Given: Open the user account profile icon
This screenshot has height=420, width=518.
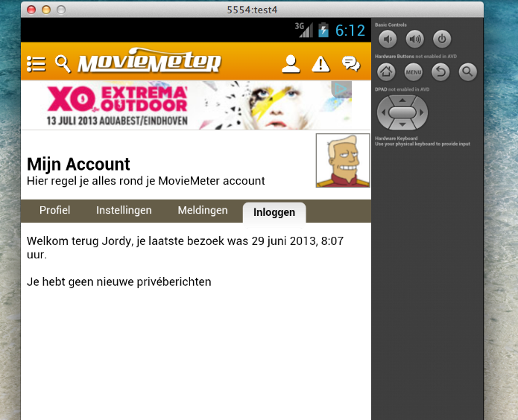Looking at the screenshot, I should [291, 63].
